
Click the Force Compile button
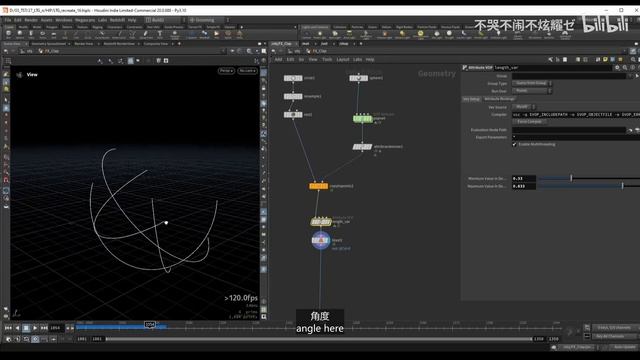pyautogui.click(x=529, y=122)
